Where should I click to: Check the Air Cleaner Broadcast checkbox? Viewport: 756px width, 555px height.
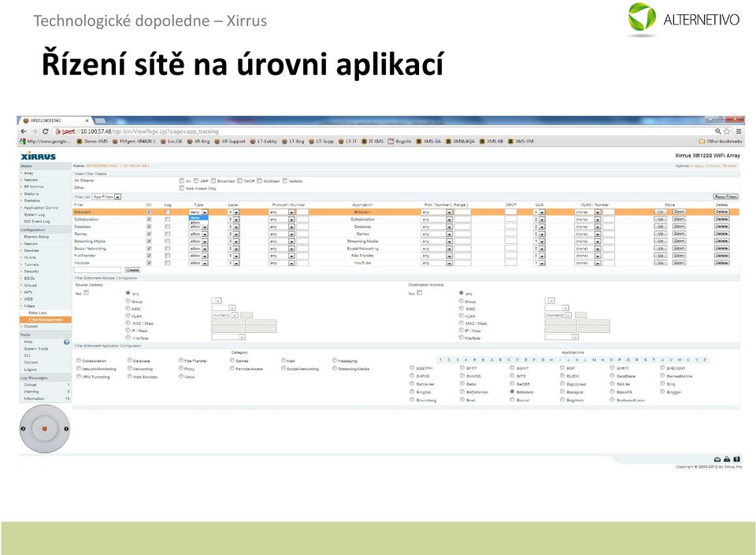point(213,181)
